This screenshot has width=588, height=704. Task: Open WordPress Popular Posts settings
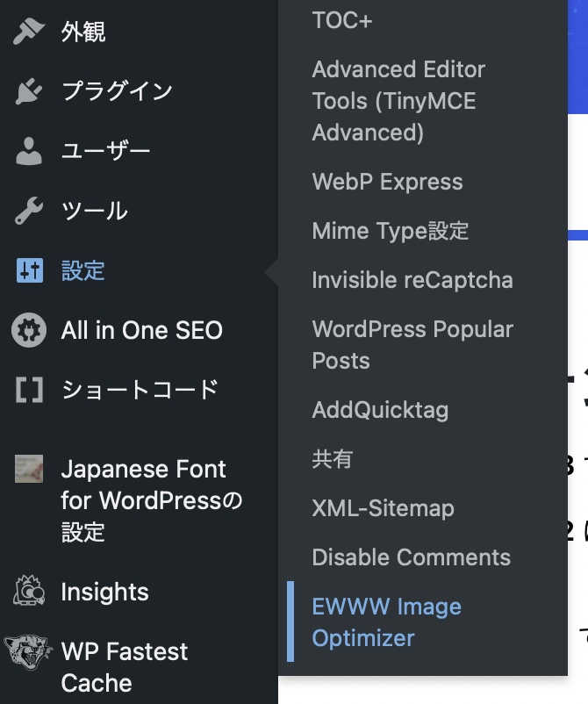click(412, 345)
